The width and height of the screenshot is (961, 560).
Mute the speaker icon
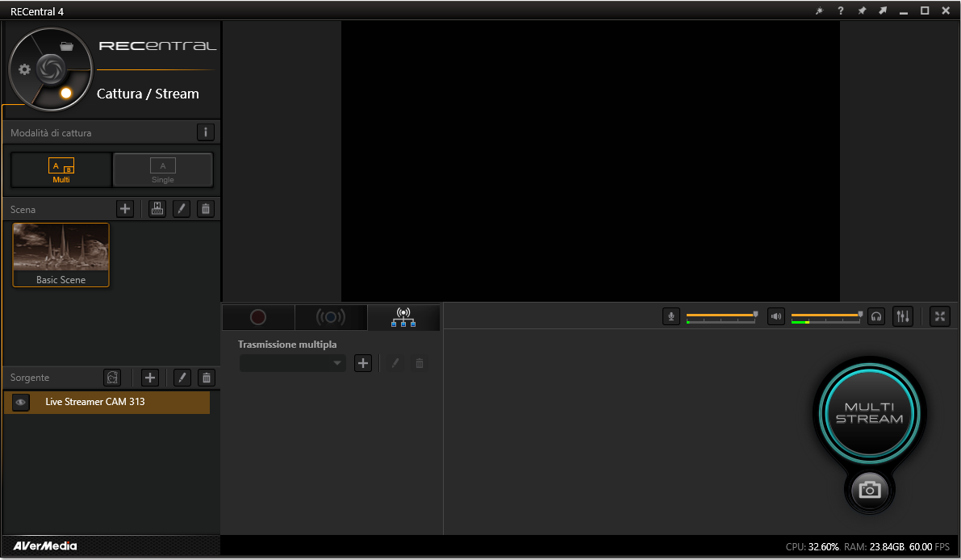(776, 316)
